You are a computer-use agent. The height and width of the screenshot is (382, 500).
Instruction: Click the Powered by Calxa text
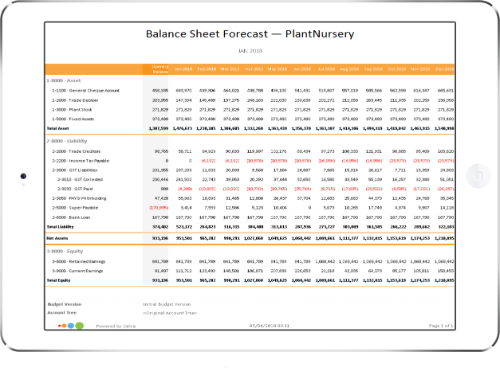(116, 326)
